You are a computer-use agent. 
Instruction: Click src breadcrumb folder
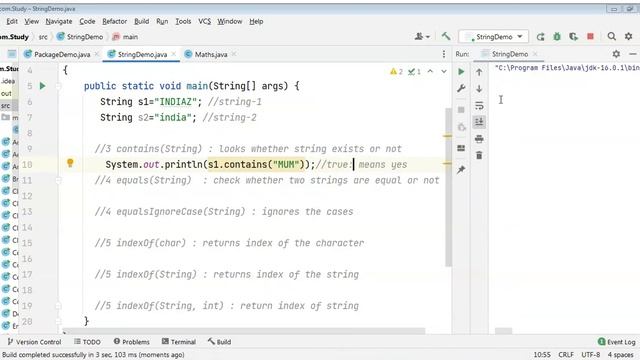coord(43,37)
